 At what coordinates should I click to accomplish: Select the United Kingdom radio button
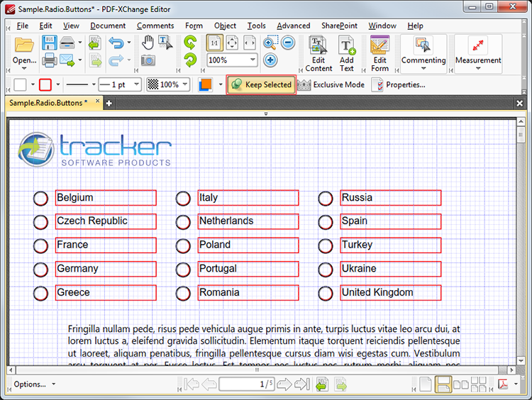tap(326, 294)
